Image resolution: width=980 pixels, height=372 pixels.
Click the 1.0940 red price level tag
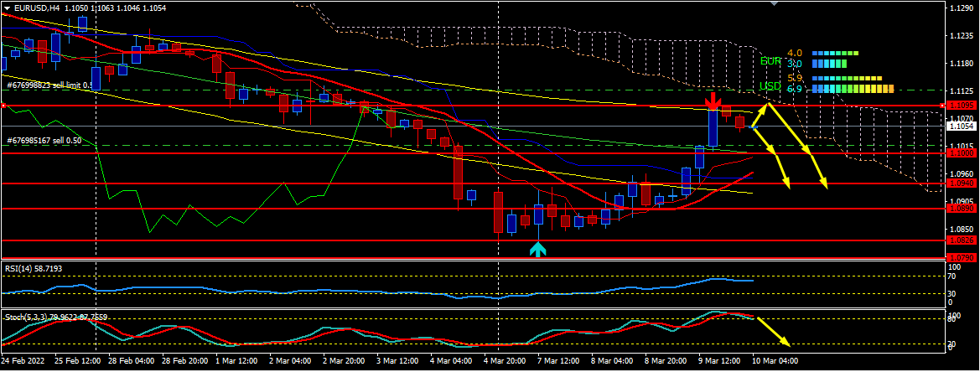pyautogui.click(x=961, y=183)
